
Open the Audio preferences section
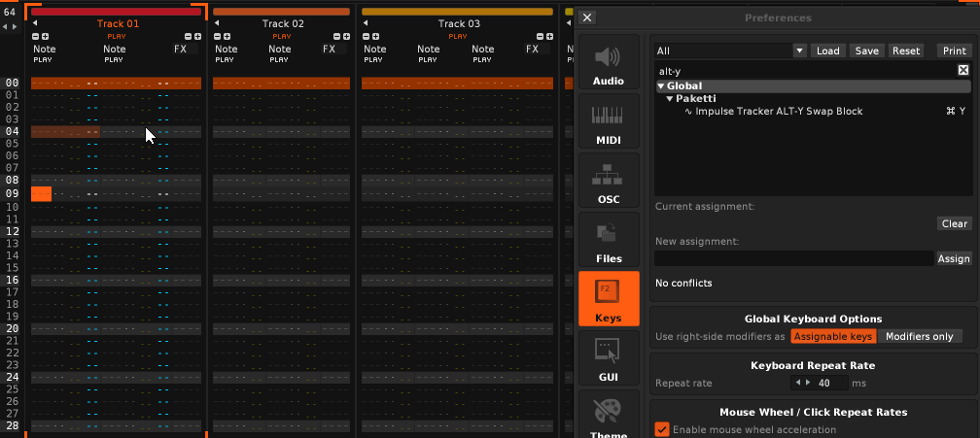pos(609,63)
